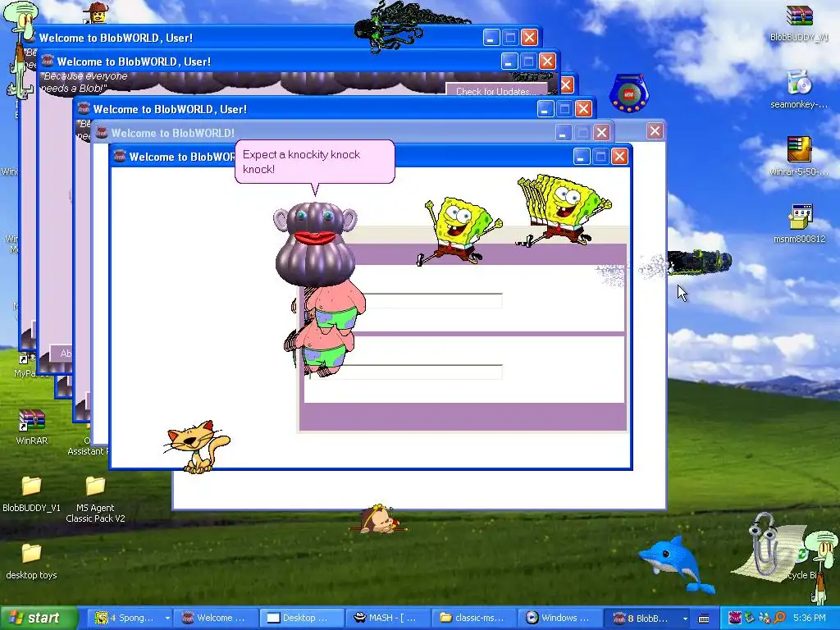This screenshot has width=840, height=630.
Task: Click the Blob icon in the front window title bar
Action: tap(120, 156)
